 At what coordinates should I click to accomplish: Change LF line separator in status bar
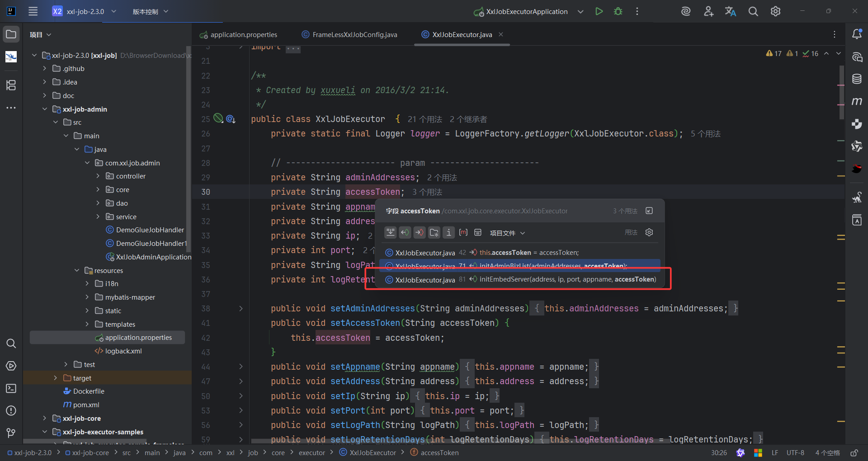tap(775, 453)
